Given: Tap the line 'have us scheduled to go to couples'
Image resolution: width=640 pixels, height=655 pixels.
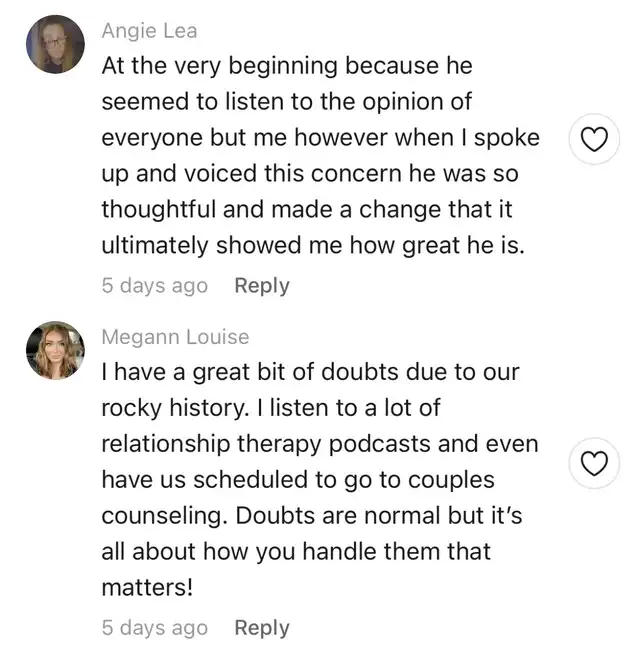Looking at the screenshot, I should [x=298, y=480].
